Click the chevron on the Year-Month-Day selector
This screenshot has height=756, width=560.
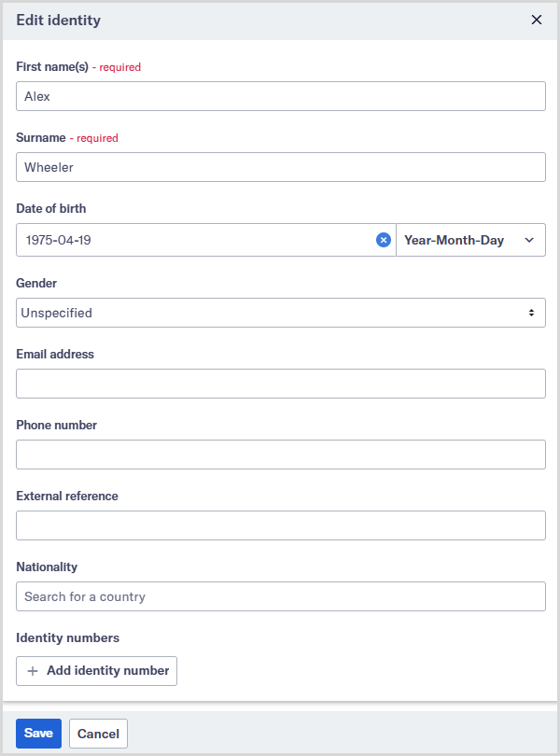(x=530, y=240)
